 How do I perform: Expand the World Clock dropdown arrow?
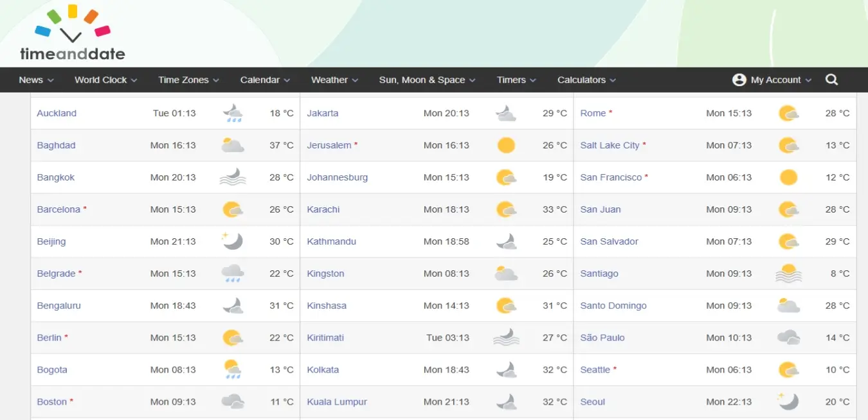(134, 80)
